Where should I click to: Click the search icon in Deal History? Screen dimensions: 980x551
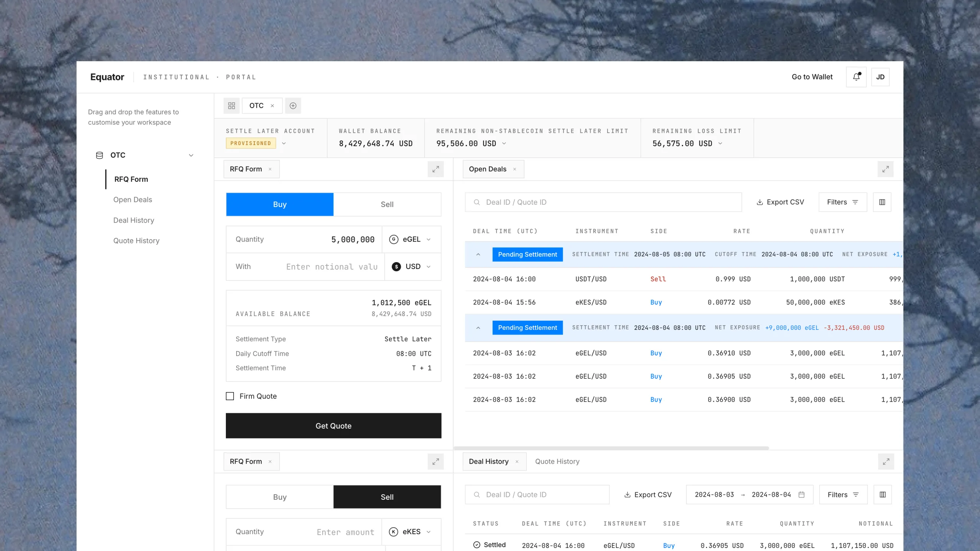pos(477,495)
